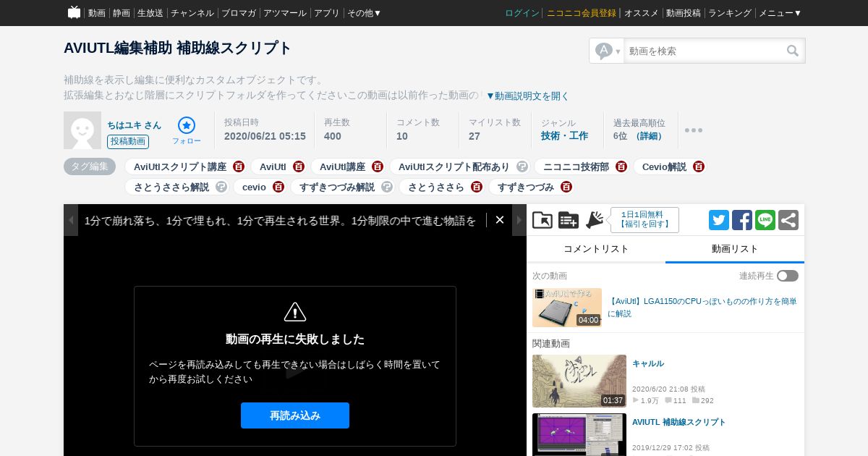The image size is (868, 456).
Task: Open チャンネル in the top navigation
Action: [192, 13]
